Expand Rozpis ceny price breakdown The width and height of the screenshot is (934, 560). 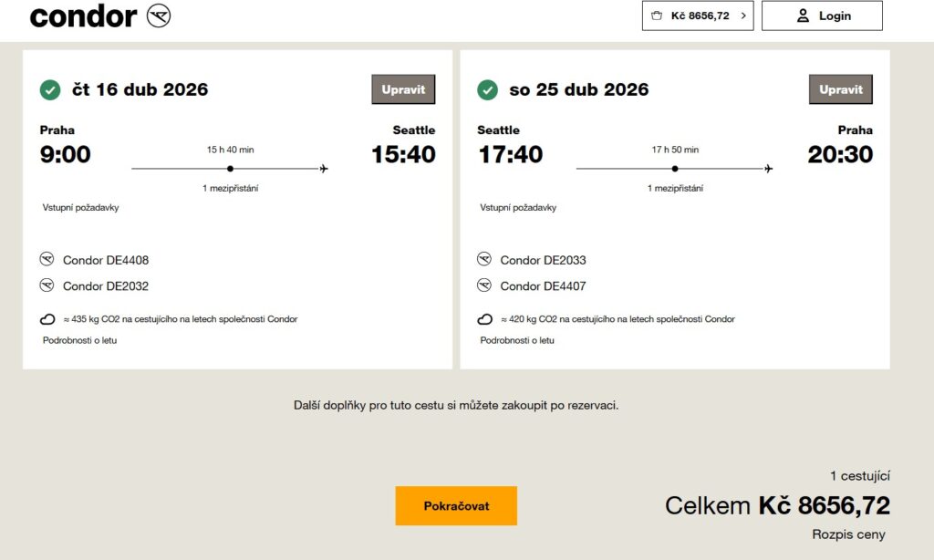(x=848, y=534)
